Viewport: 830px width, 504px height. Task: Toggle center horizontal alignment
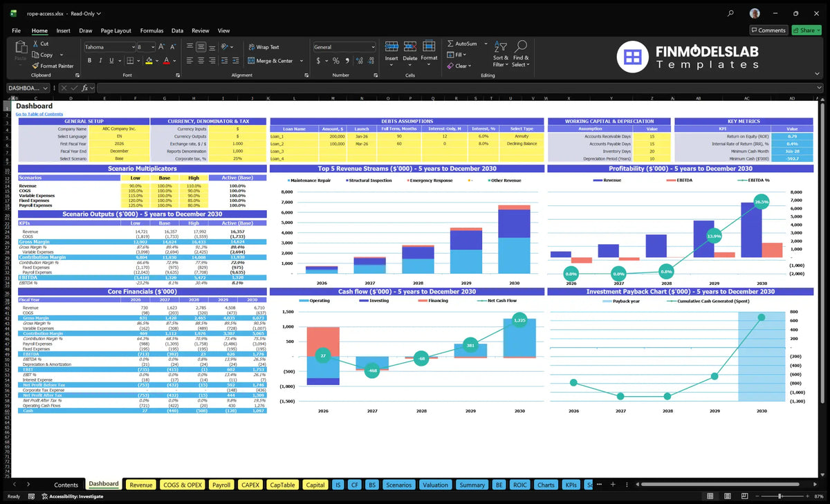(x=201, y=61)
